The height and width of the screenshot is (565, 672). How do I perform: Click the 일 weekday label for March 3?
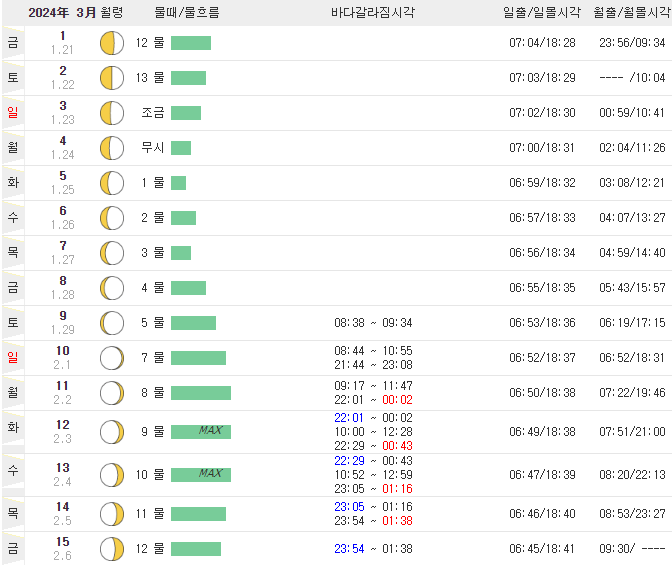13,113
